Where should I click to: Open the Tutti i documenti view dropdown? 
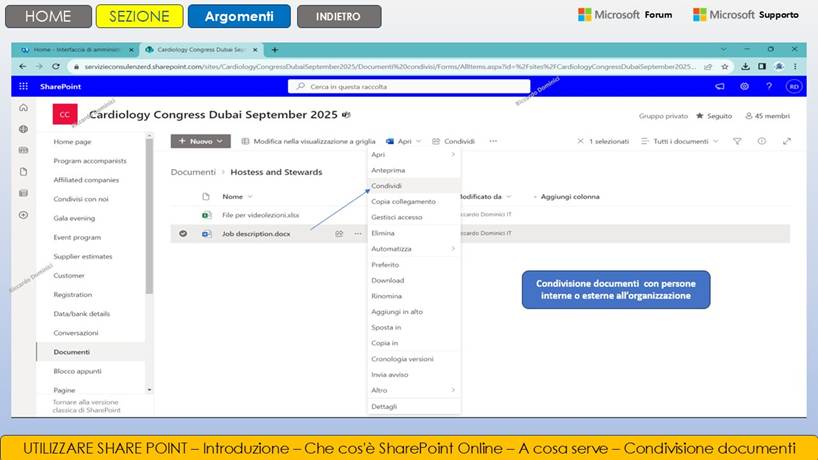point(680,141)
